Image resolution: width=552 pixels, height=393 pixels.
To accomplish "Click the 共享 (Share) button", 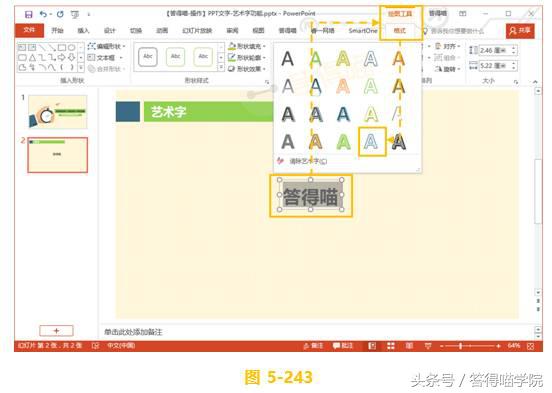I will pos(520,31).
